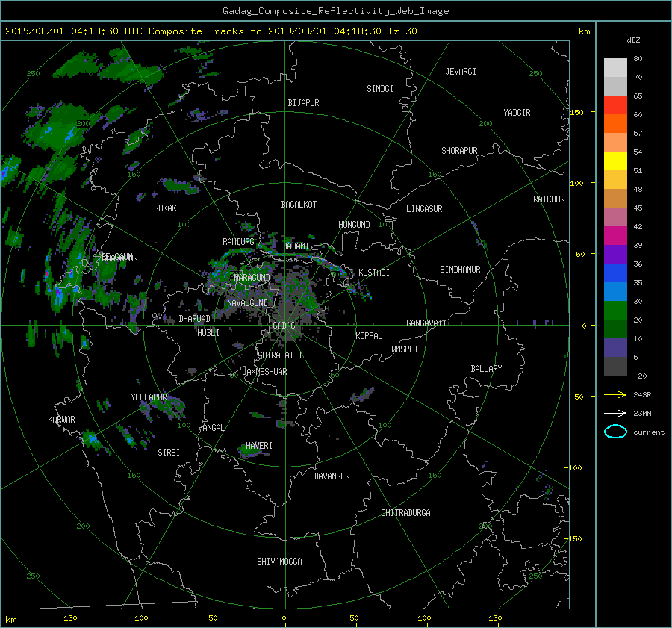Image resolution: width=672 pixels, height=628 pixels.
Task: Click the RAMDURG city label
Action: click(x=238, y=242)
